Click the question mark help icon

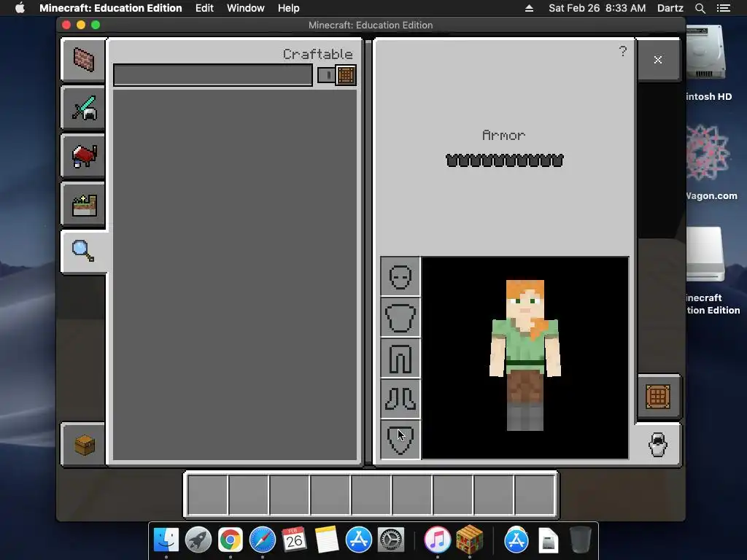623,51
